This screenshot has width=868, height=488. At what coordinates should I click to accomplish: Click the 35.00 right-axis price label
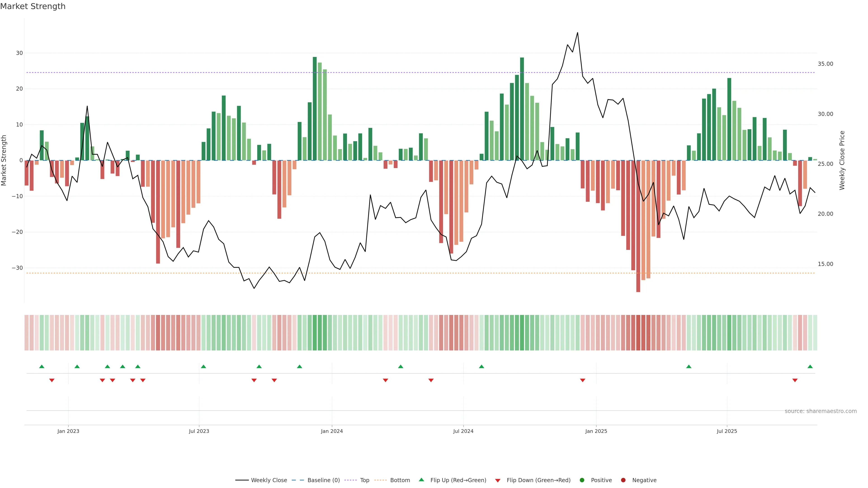click(825, 64)
